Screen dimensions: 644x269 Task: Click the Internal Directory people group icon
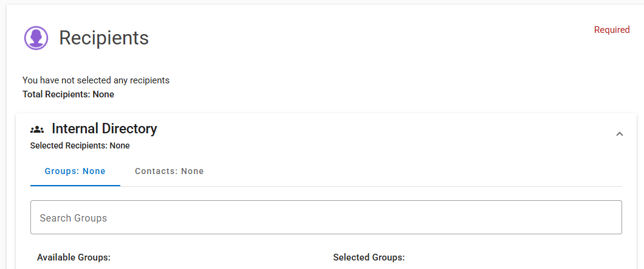(x=37, y=129)
